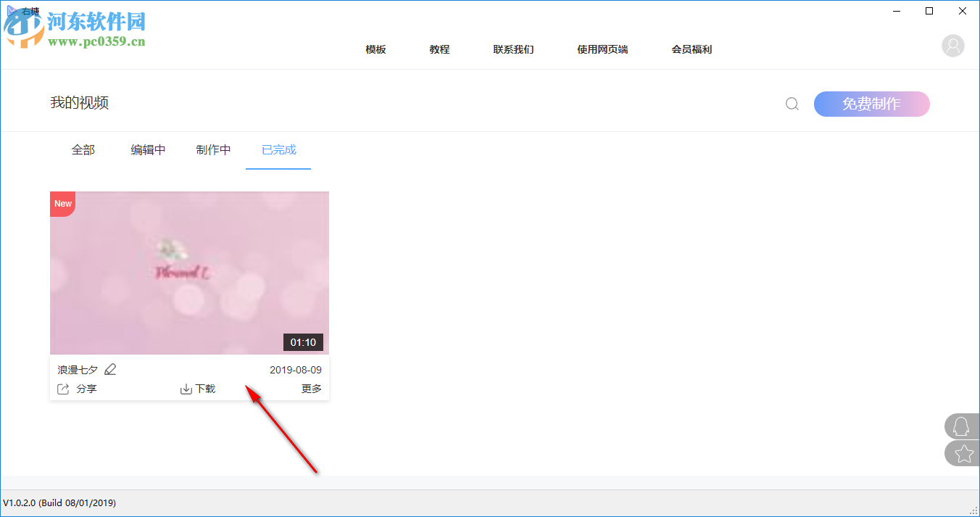Click the 免费制作 button
The height and width of the screenshot is (517, 980).
tap(871, 104)
